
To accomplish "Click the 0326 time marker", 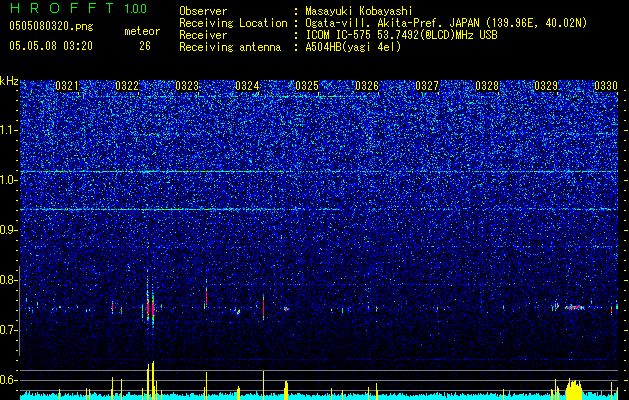I will (x=367, y=85).
